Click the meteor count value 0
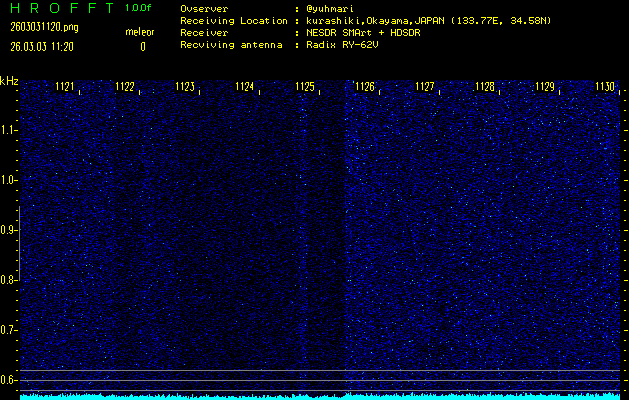629x400 pixels. [143, 47]
